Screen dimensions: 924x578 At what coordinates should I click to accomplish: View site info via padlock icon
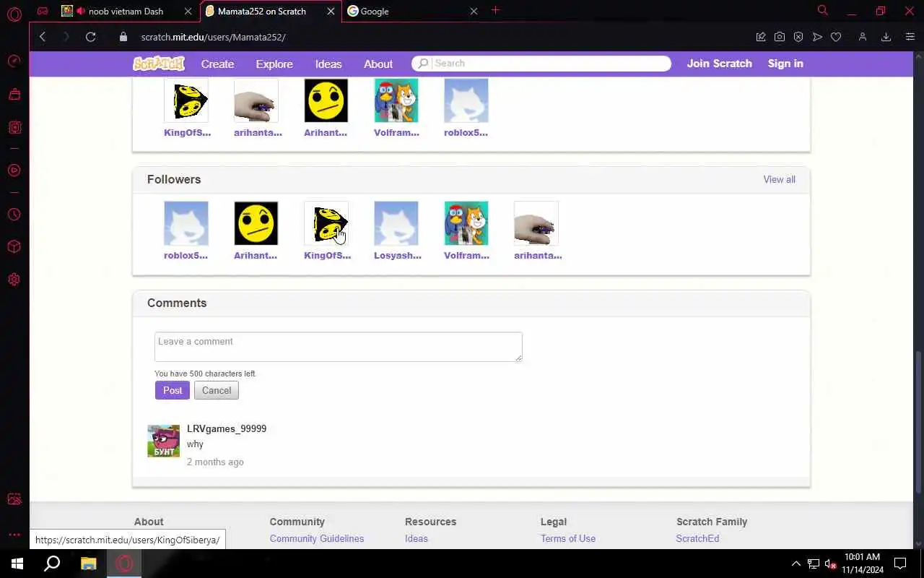pyautogui.click(x=123, y=37)
